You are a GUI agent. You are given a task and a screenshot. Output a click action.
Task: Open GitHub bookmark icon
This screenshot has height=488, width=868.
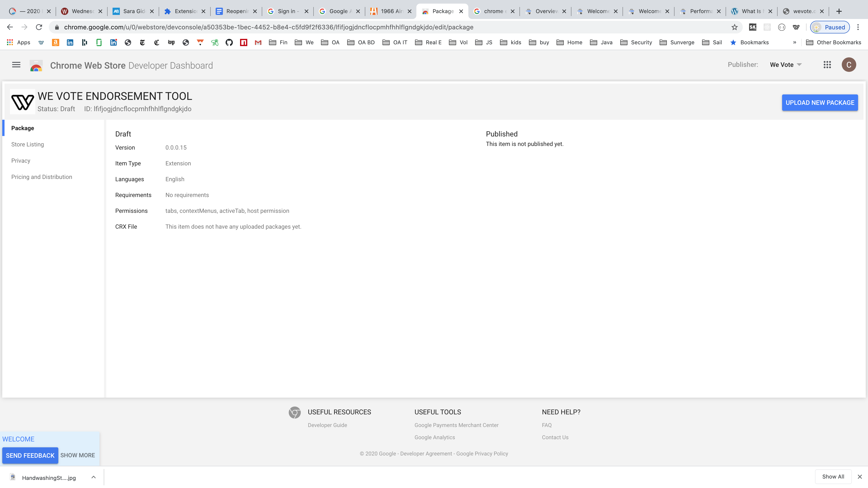pyautogui.click(x=229, y=42)
